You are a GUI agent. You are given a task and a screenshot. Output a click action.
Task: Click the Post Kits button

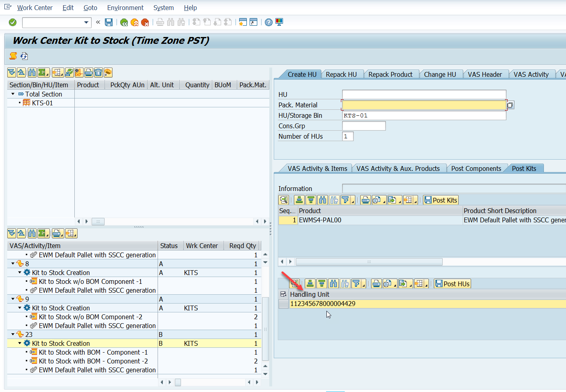coord(441,200)
